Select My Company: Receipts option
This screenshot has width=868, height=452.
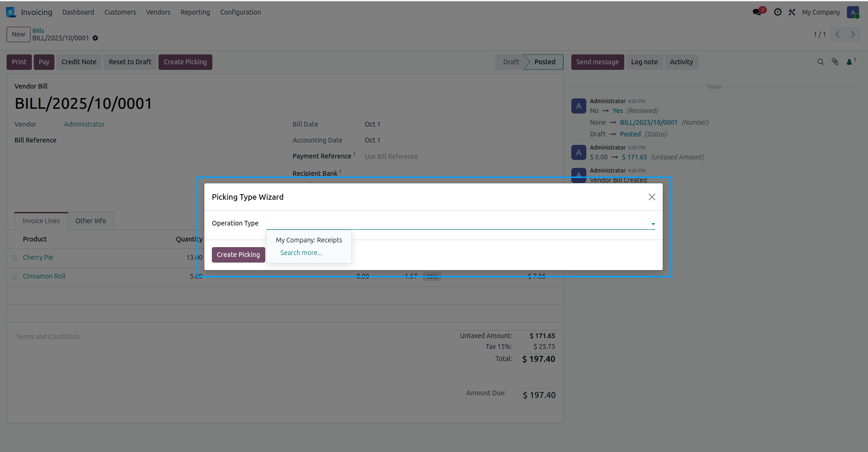point(309,240)
